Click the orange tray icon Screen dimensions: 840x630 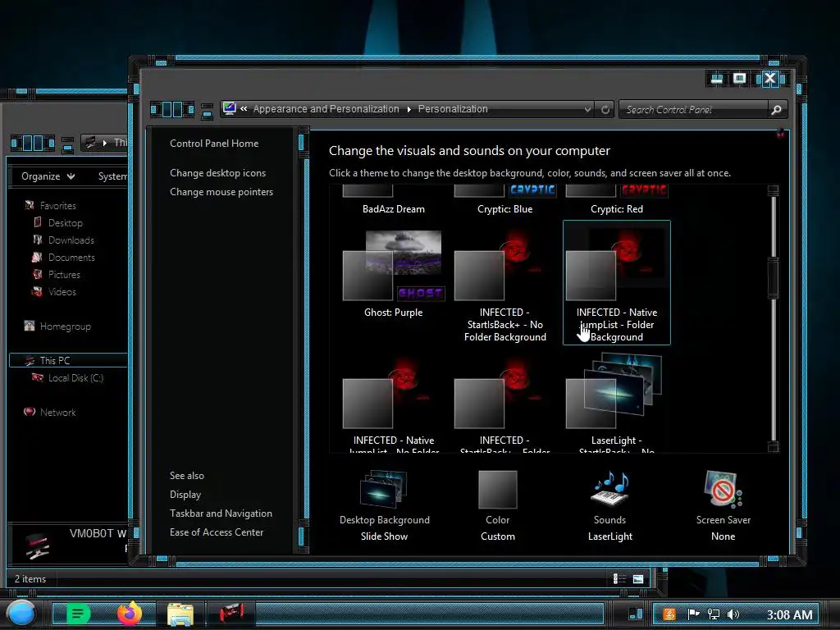tap(669, 614)
